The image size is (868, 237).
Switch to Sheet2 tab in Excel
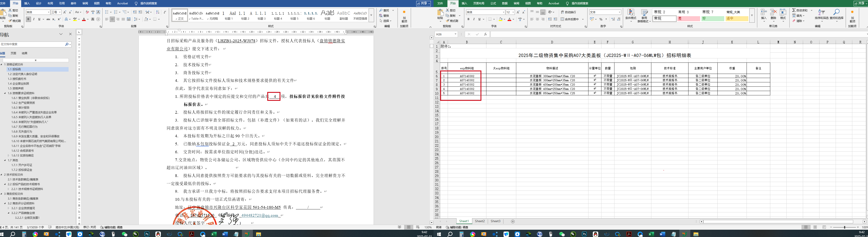480,221
